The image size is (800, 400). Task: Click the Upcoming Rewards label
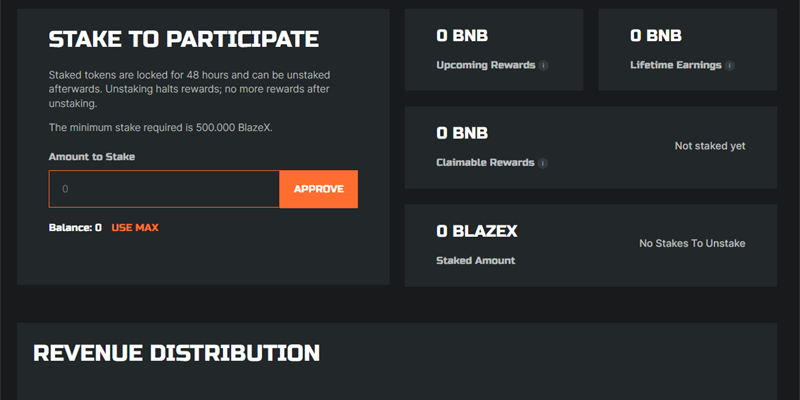coord(485,66)
